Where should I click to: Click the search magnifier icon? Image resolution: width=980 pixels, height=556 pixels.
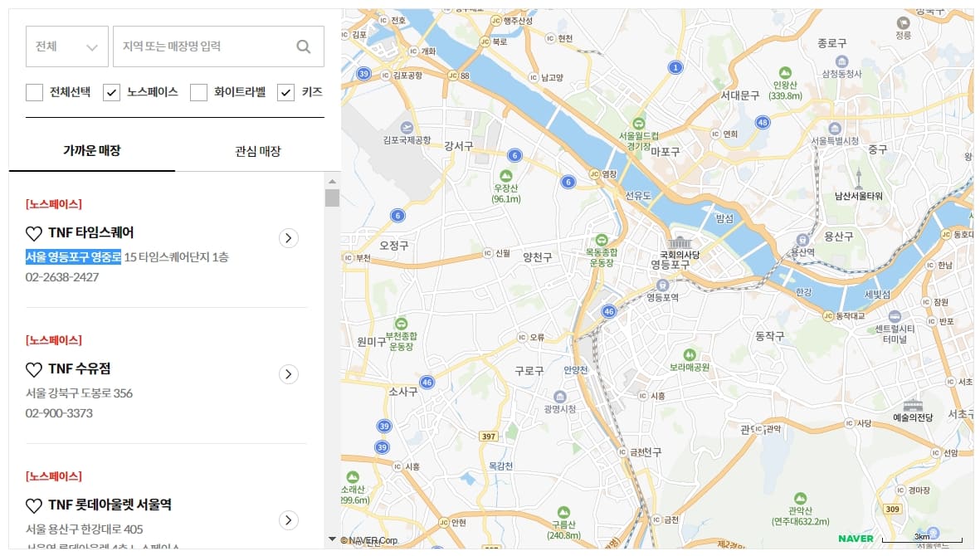click(303, 46)
